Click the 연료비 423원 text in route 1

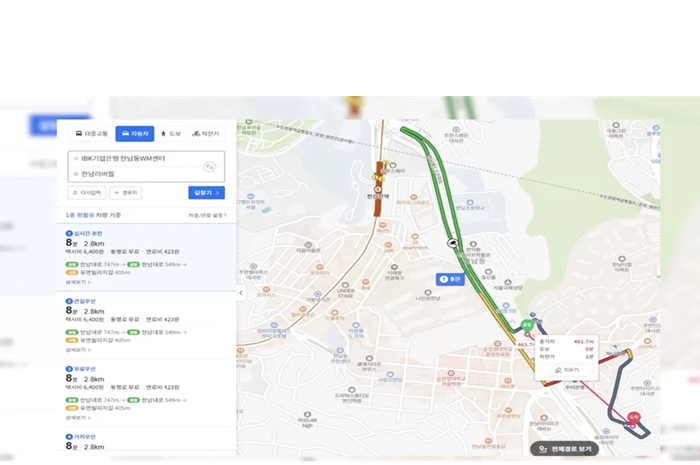click(x=162, y=252)
